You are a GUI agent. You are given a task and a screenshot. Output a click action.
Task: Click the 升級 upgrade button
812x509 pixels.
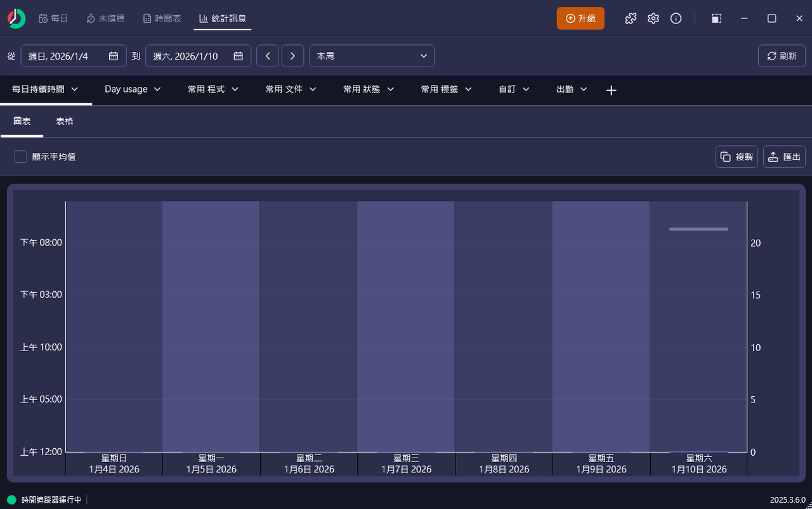pyautogui.click(x=580, y=18)
